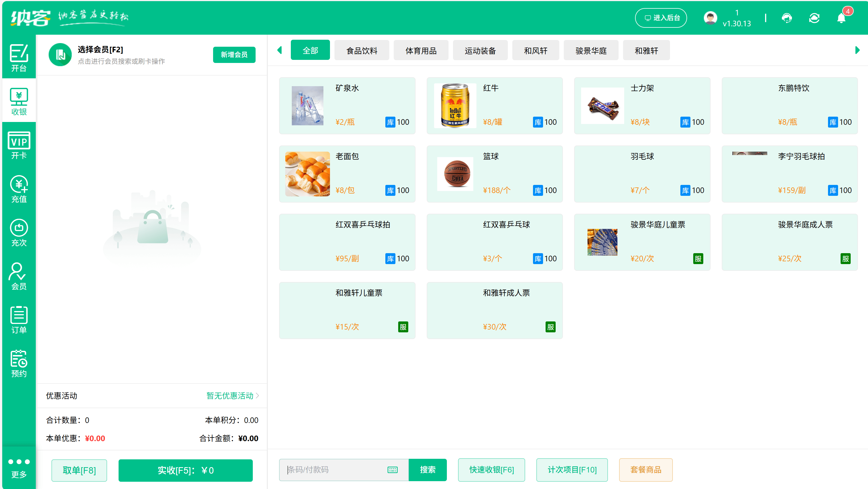Image resolution: width=868 pixels, height=489 pixels.
Task: Open the 充次 function
Action: point(18,232)
